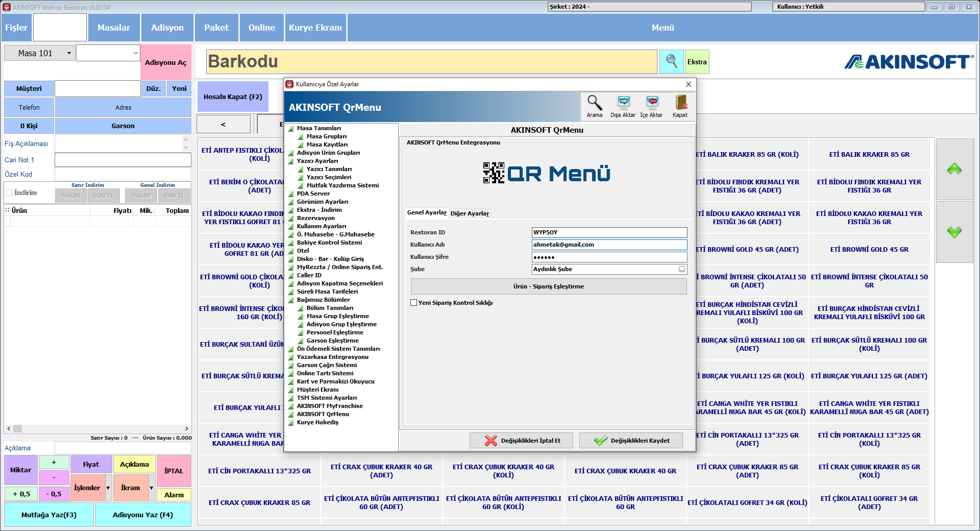Switch to Genel Ayarlar tab
This screenshot has height=531, width=980.
(427, 212)
